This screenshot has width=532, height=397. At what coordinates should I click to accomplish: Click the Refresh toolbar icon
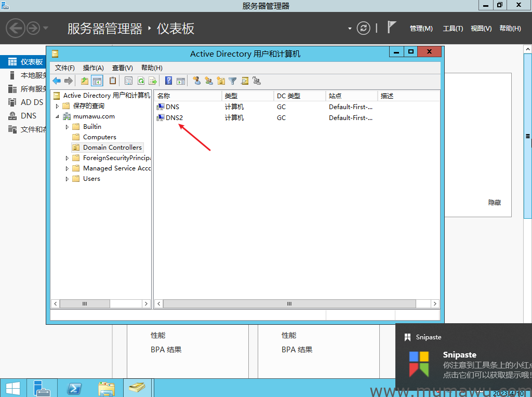click(x=140, y=81)
